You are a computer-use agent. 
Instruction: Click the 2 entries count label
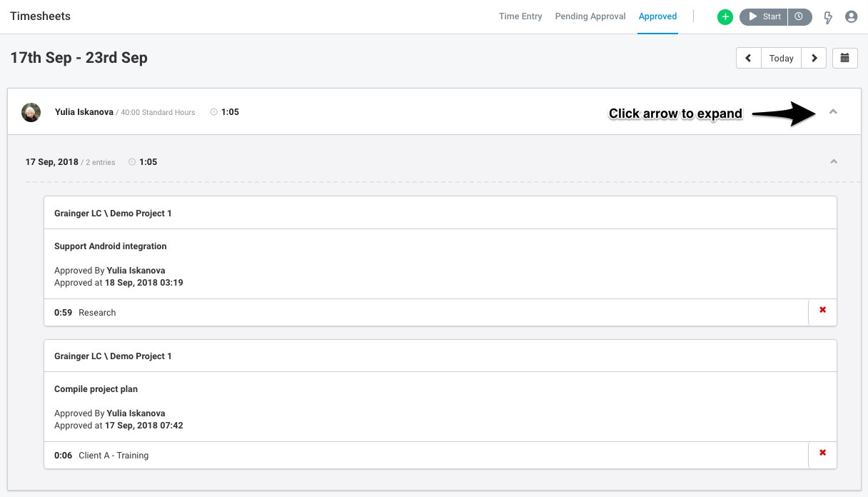coord(101,163)
